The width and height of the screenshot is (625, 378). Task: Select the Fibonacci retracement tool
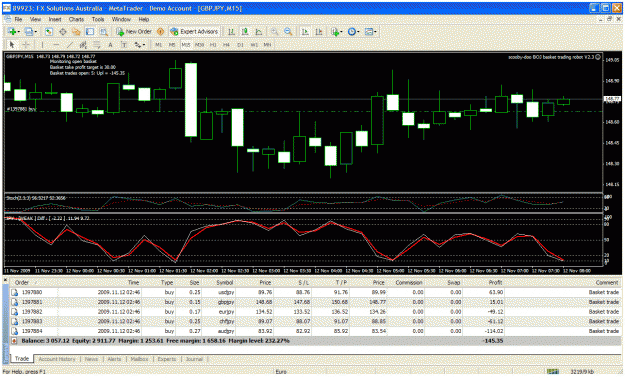point(96,45)
